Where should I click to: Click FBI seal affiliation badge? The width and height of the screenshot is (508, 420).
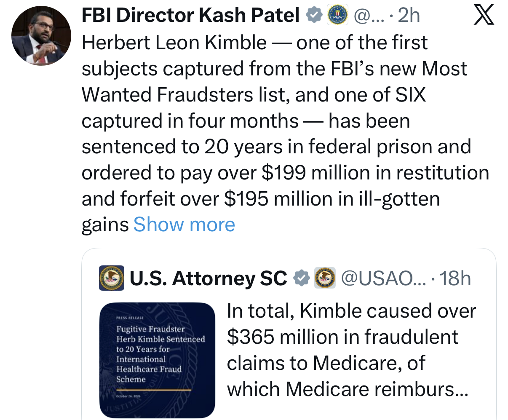point(338,16)
